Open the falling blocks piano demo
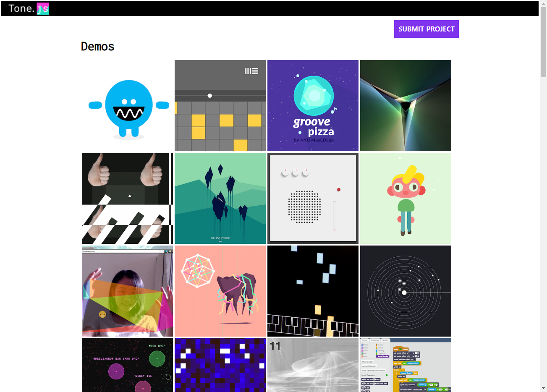 [x=313, y=291]
